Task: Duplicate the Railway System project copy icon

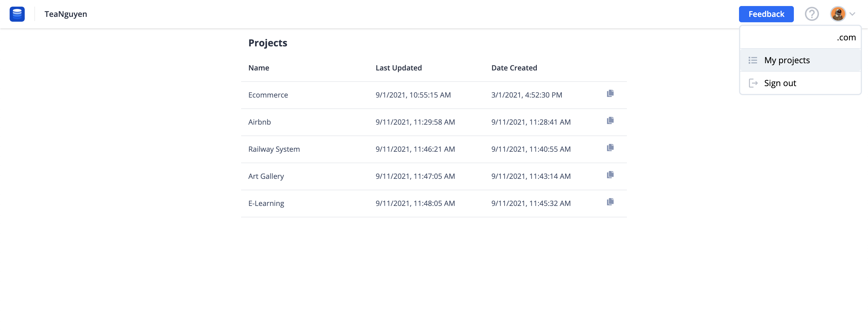Action: pos(610,148)
